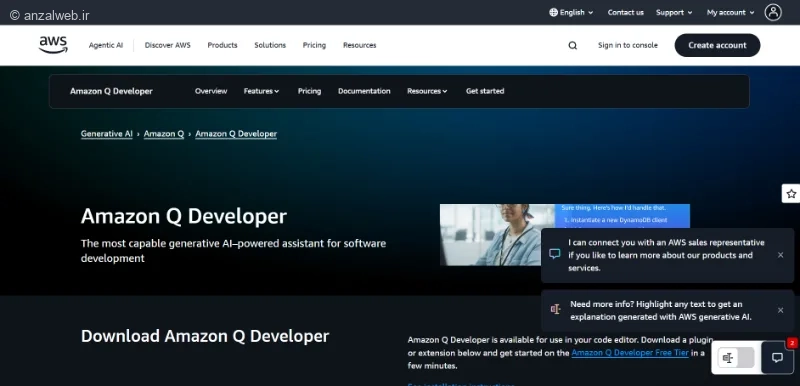
Task: Open the Solutions menu
Action: coord(270,45)
